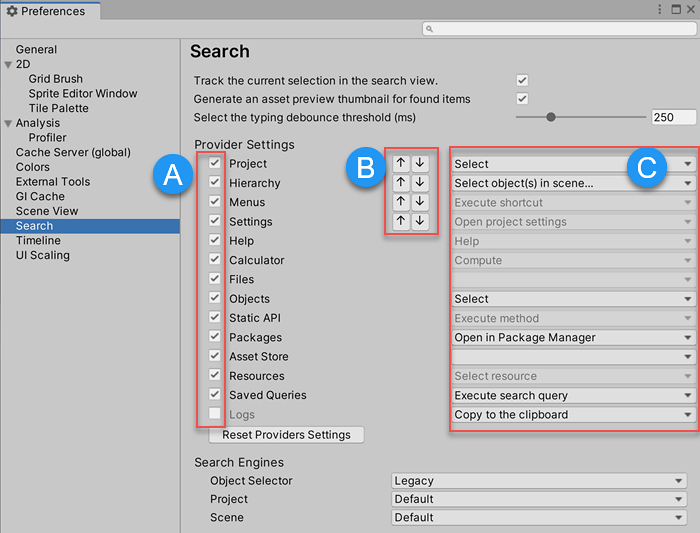Collapse the 2D category triangle

8,65
